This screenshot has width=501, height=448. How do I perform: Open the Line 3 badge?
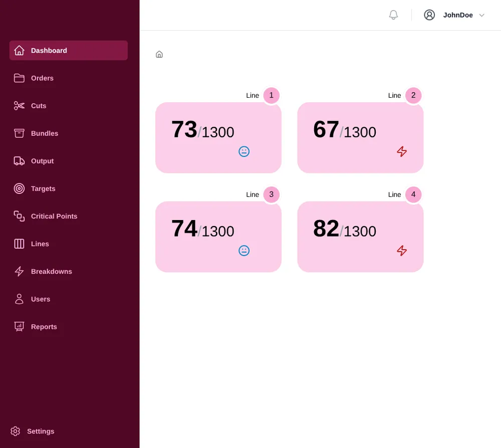click(271, 194)
